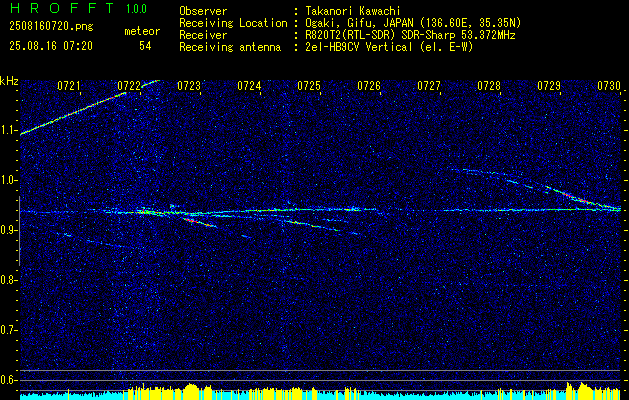Click time marker 0722
629x400 pixels.
129,85
